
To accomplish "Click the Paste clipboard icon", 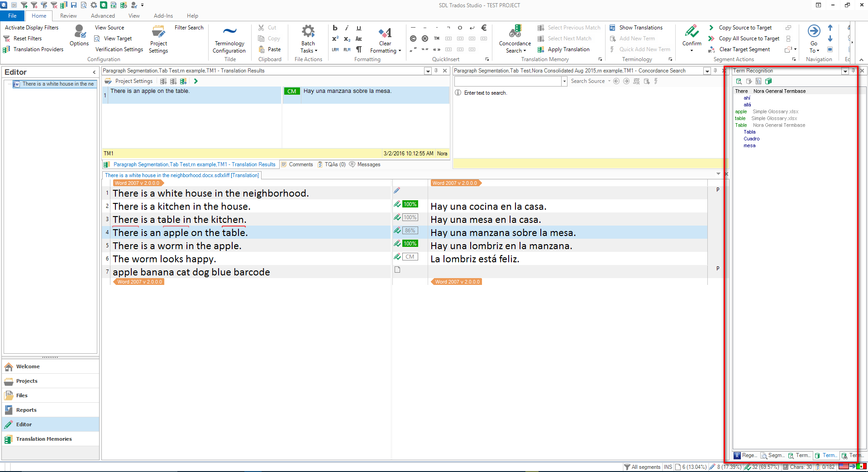I will (x=262, y=49).
